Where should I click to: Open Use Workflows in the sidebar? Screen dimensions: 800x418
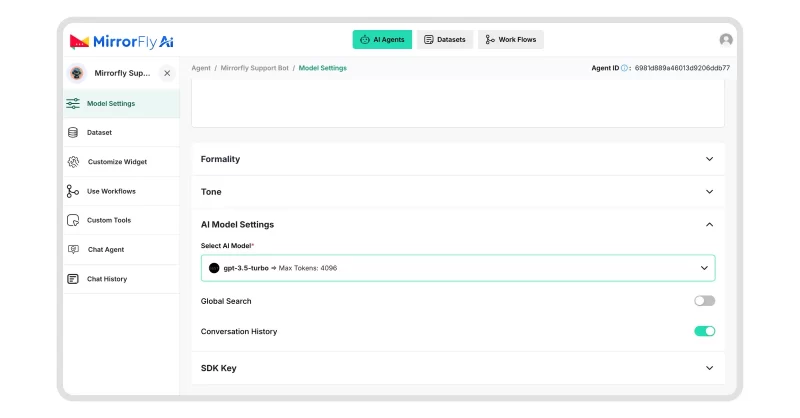[121, 191]
